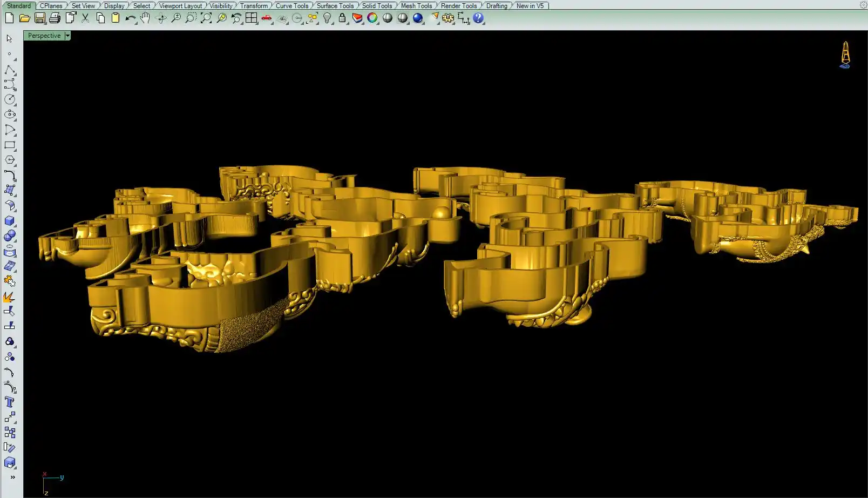Toggle the light bulb hide objects icon
The height and width of the screenshot is (498, 868).
point(327,18)
